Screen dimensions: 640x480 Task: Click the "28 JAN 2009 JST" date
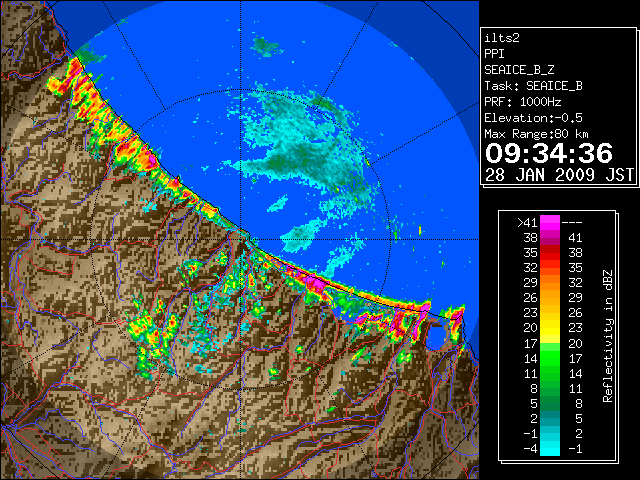point(559,175)
